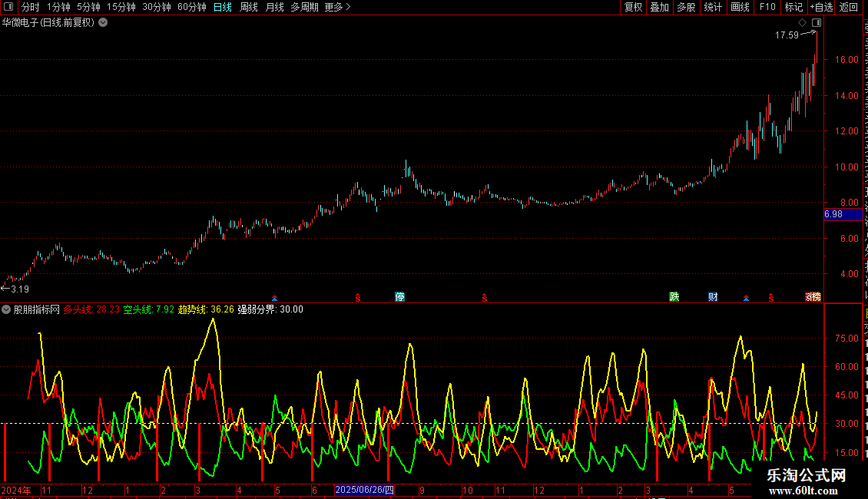Click the $ marker just before 停
The image size is (868, 499).
tap(358, 298)
